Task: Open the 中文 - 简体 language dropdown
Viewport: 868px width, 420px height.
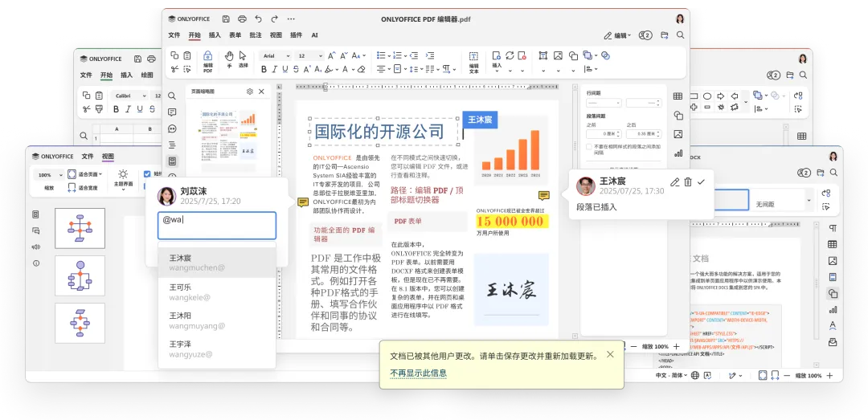Action: (672, 375)
